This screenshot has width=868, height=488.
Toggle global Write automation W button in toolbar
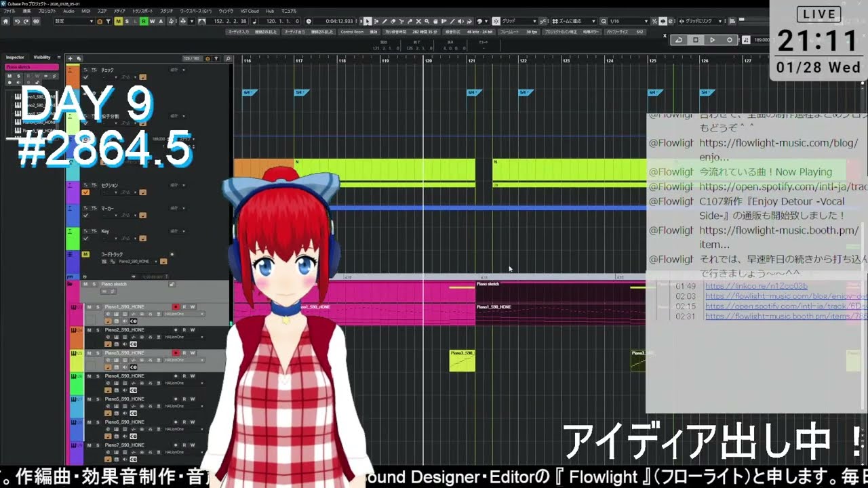pos(152,21)
